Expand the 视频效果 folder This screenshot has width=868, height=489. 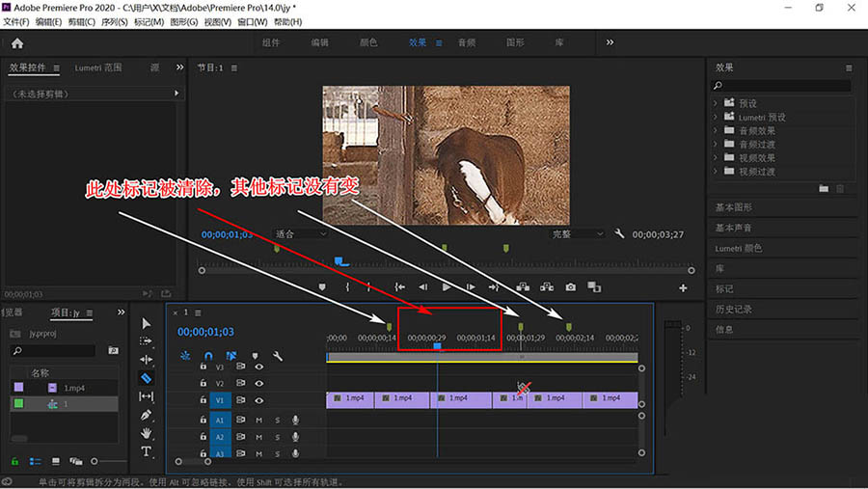[x=716, y=158]
